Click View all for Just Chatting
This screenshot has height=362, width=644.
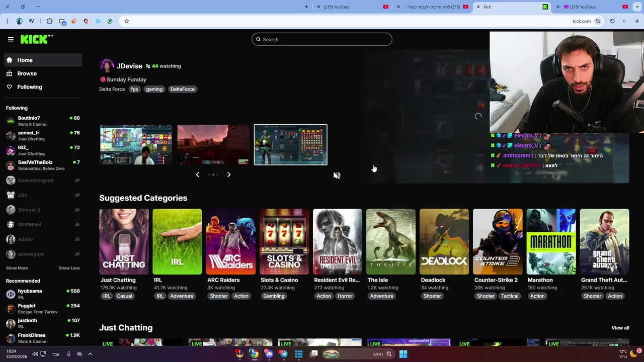(620, 328)
